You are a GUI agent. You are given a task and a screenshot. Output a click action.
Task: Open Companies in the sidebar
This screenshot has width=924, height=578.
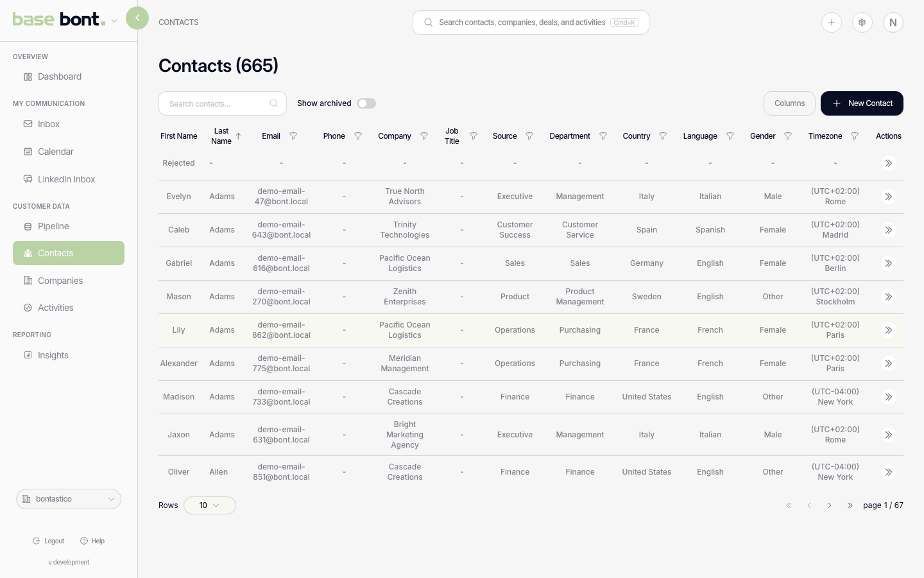[x=69, y=281]
